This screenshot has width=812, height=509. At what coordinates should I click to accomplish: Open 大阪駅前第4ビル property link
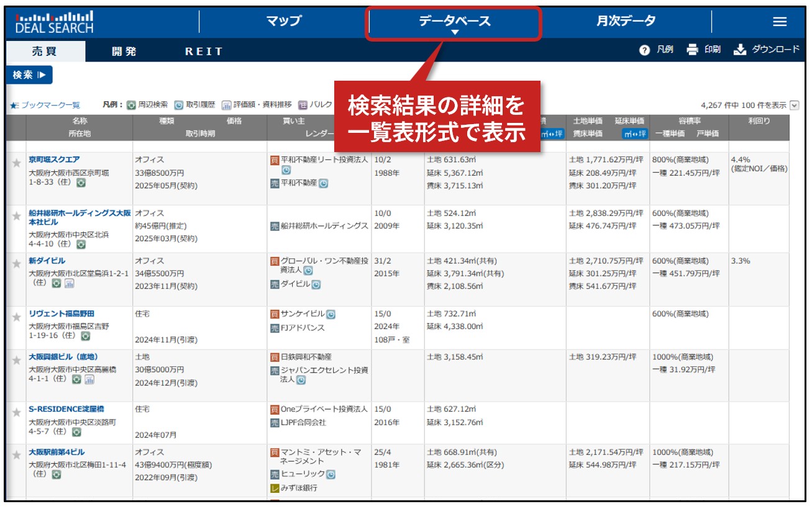(56, 452)
